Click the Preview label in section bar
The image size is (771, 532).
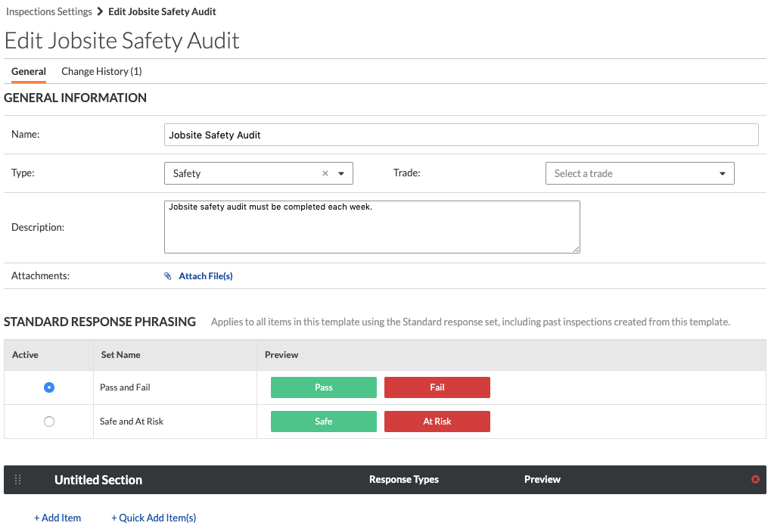click(542, 479)
